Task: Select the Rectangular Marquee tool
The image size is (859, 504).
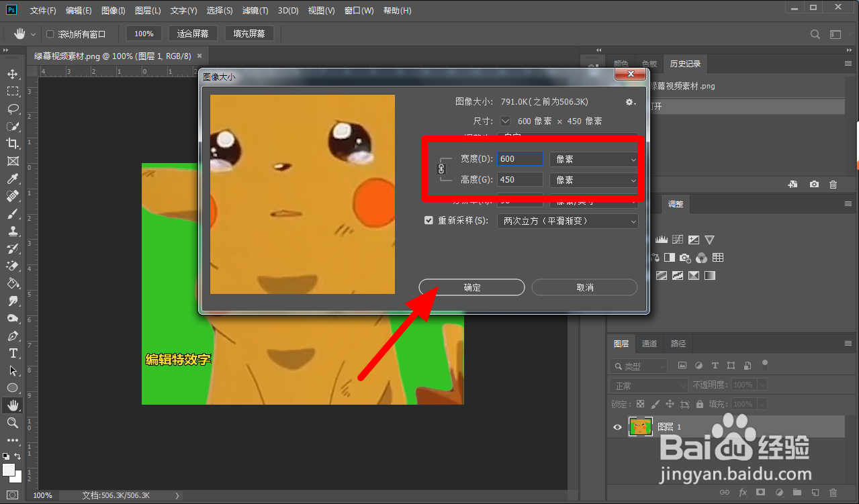Action: point(13,91)
